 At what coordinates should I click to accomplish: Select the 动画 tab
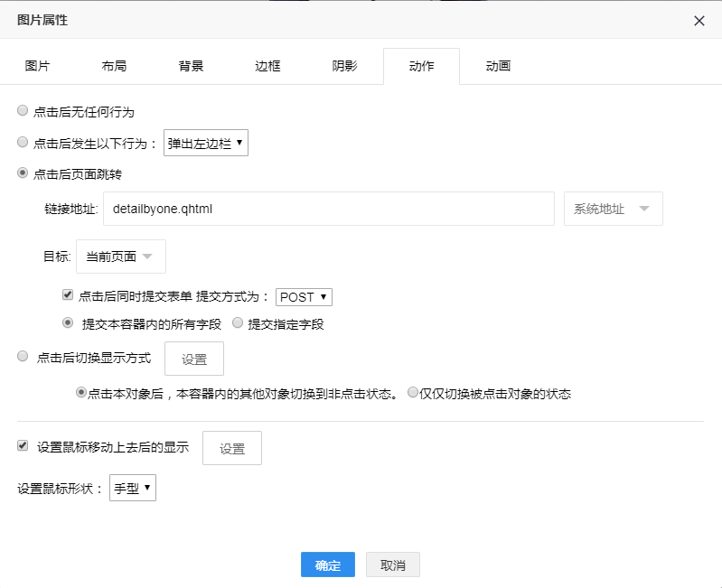pos(498,66)
